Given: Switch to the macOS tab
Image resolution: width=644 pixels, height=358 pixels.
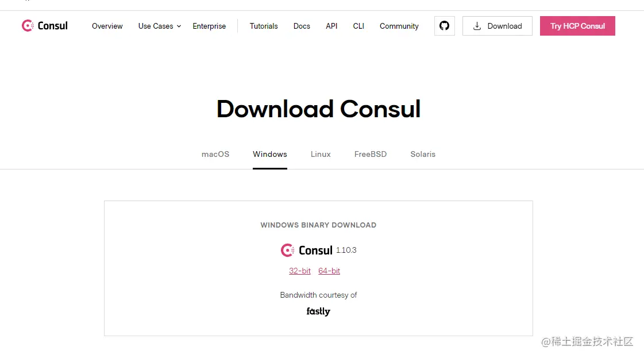Looking at the screenshot, I should (x=215, y=154).
